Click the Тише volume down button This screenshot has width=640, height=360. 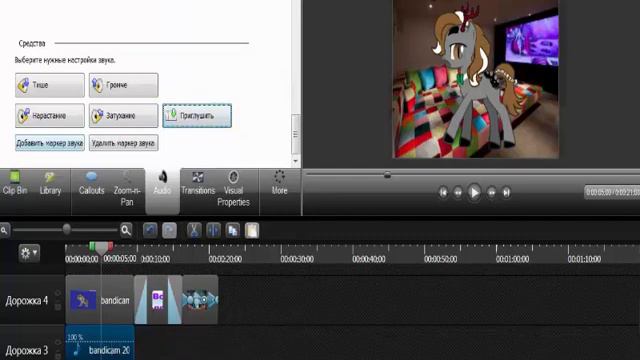click(x=50, y=85)
